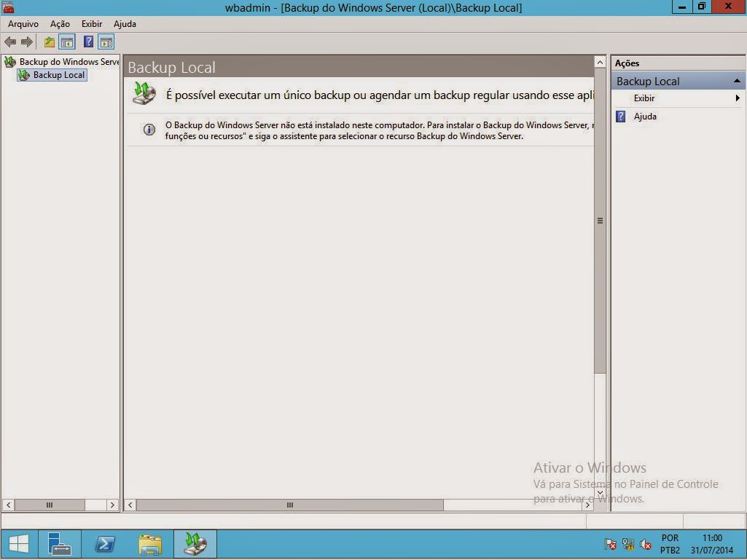Click the wbadmin icon in title bar
The width and height of the screenshot is (747, 560).
[8, 7]
